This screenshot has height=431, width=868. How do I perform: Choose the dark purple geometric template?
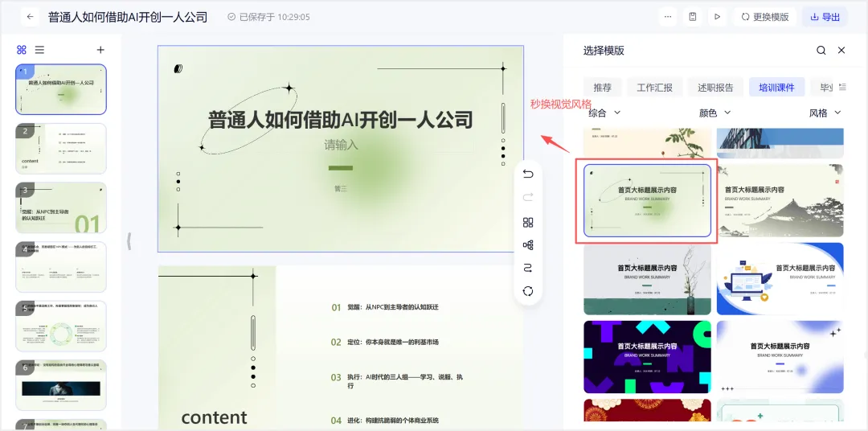pyautogui.click(x=647, y=357)
